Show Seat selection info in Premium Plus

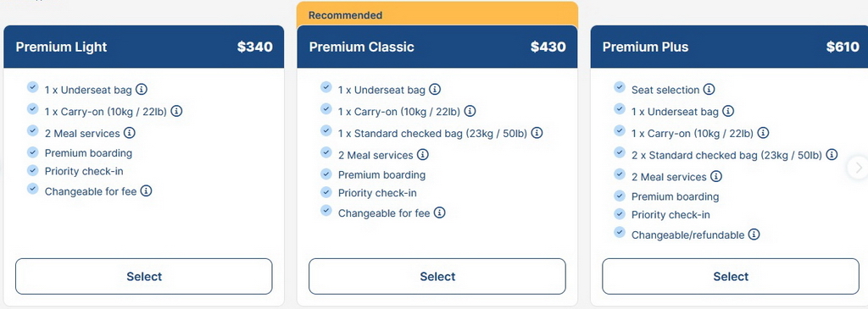709,89
